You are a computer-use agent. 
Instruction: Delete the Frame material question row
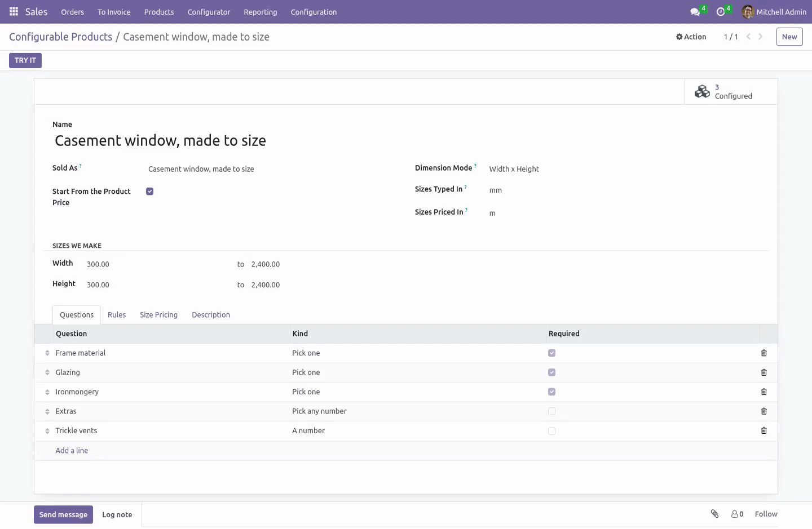point(764,353)
